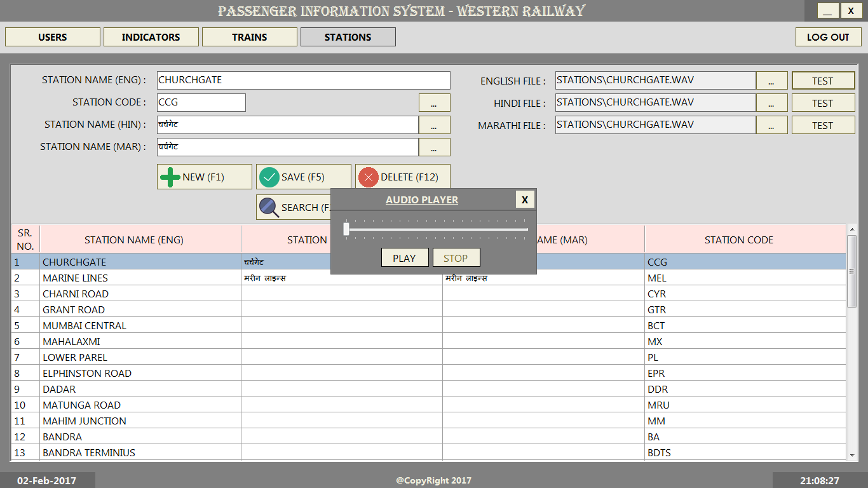This screenshot has width=868, height=488.
Task: Click the magnifying glass SEARCH icon
Action: (269, 207)
